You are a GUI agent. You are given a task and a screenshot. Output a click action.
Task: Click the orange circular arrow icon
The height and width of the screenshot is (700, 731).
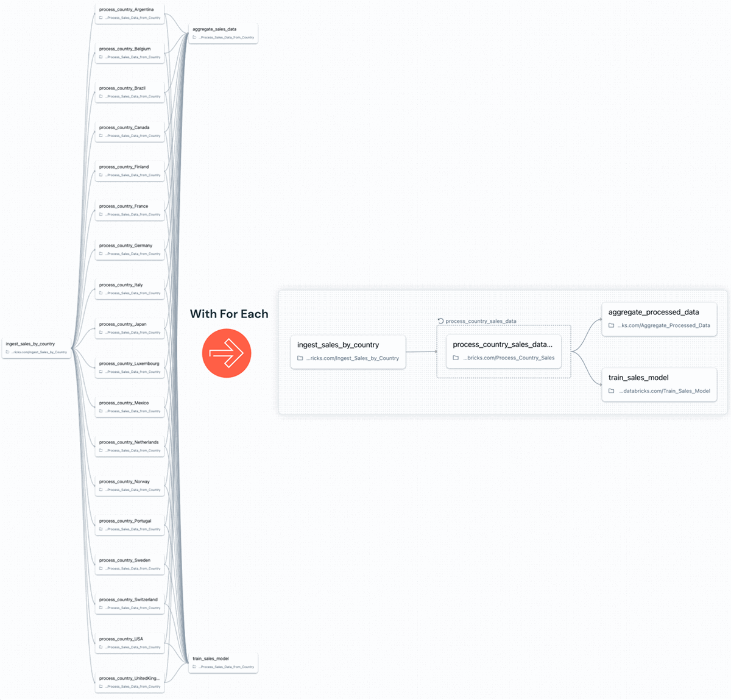(x=227, y=353)
